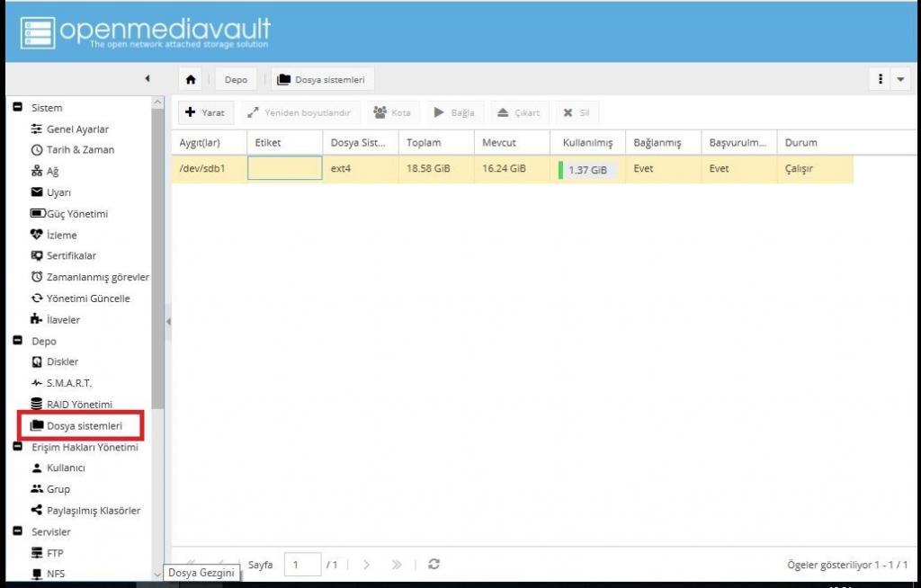The width and height of the screenshot is (921, 588).
Task: Sort by Etiket column header
Action: 285,143
